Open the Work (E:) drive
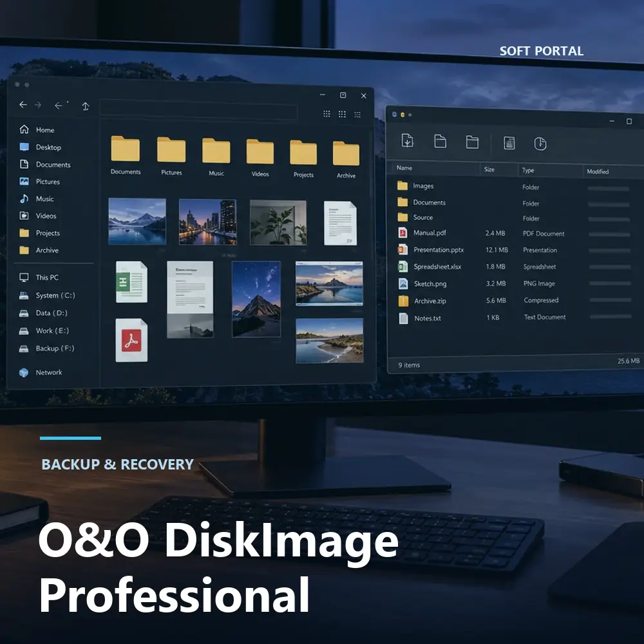This screenshot has height=644, width=644. [x=44, y=330]
